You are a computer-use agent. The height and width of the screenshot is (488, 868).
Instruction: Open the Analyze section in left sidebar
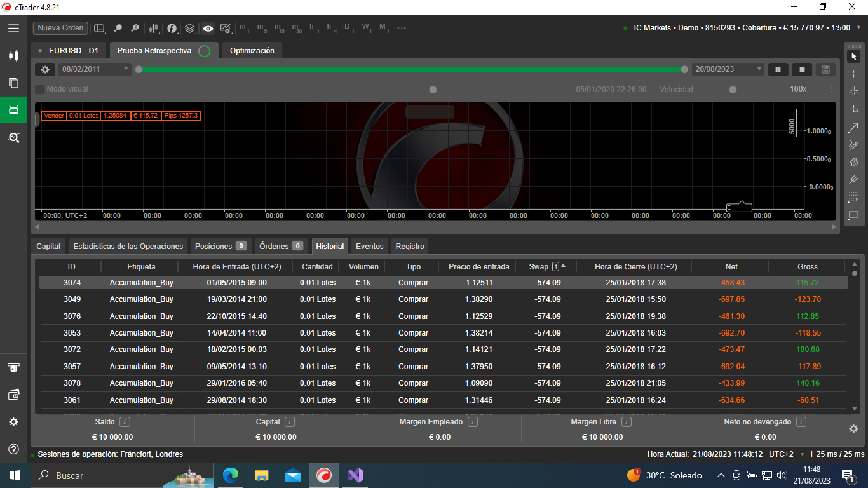13,137
